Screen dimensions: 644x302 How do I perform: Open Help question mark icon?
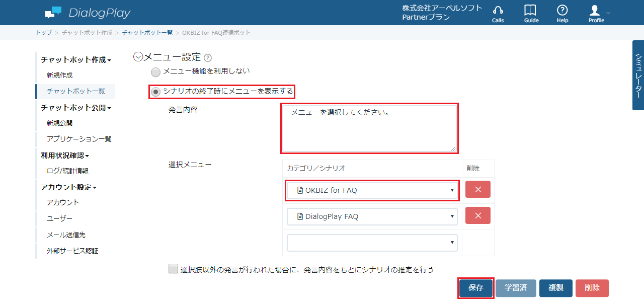coord(562,10)
